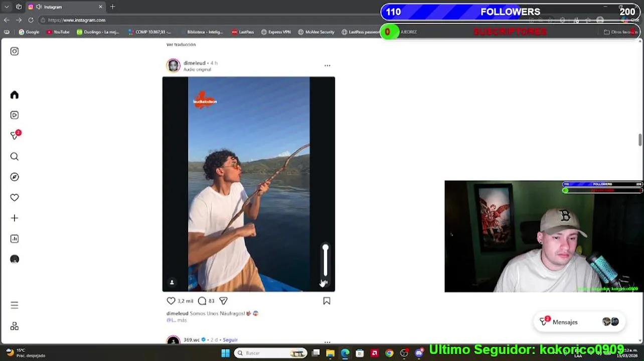Like the dimeleud post

[x=171, y=301]
